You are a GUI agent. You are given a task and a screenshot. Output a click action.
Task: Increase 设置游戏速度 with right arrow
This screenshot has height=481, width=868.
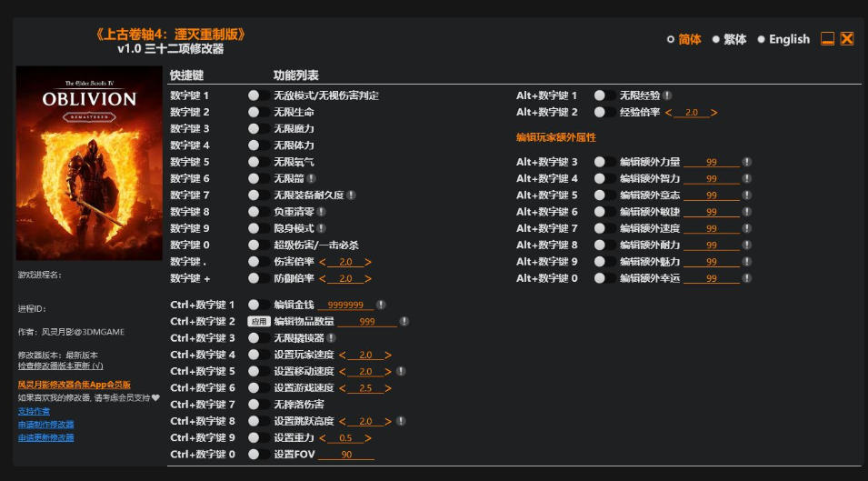click(x=388, y=388)
